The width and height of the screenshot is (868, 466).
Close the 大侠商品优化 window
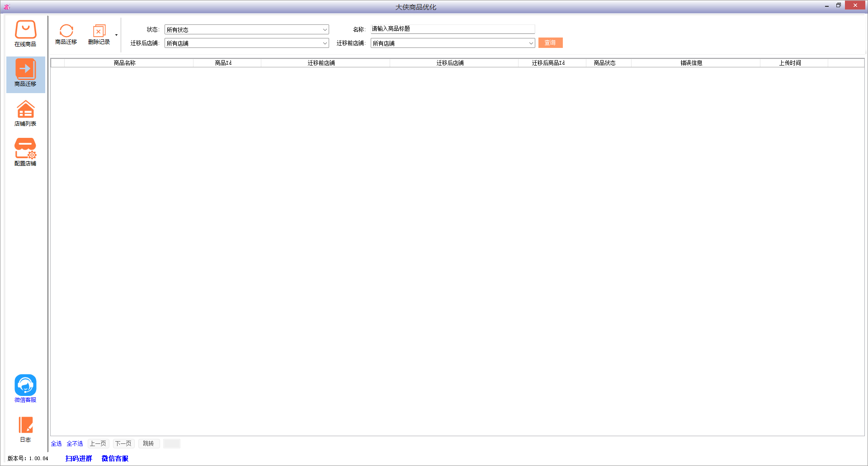click(855, 5)
